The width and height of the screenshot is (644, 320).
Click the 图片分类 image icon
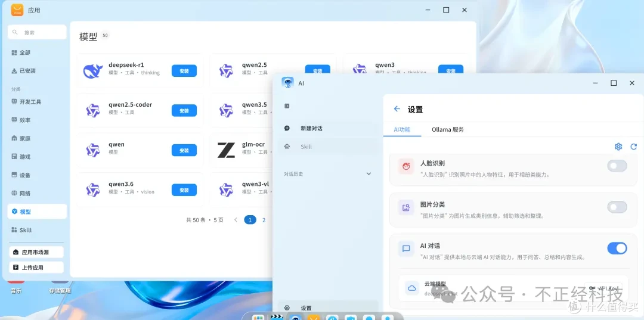[x=406, y=207]
